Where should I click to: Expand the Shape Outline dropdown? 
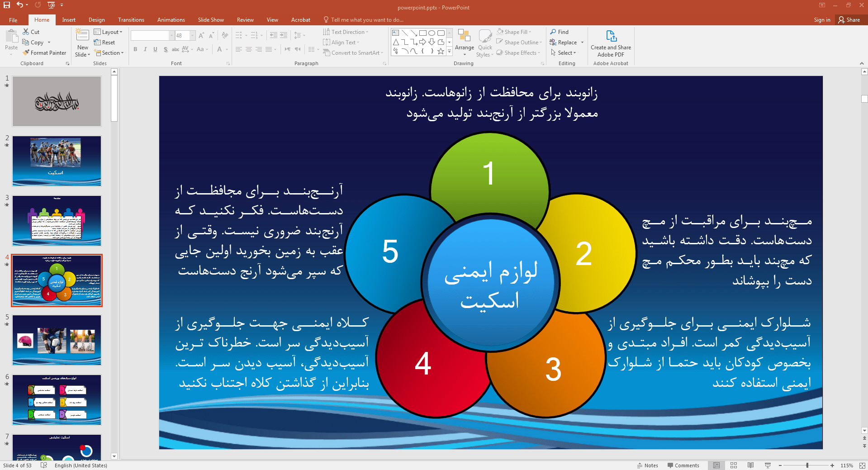[x=519, y=43]
